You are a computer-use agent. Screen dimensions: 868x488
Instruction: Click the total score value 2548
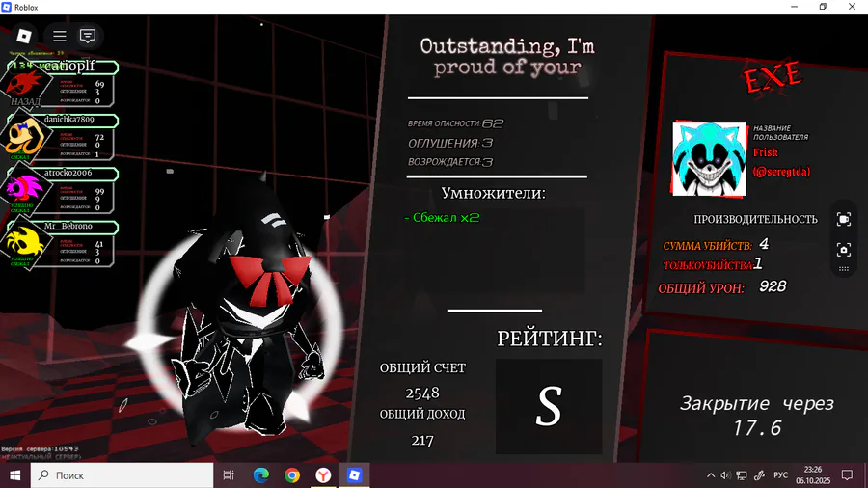pyautogui.click(x=422, y=393)
